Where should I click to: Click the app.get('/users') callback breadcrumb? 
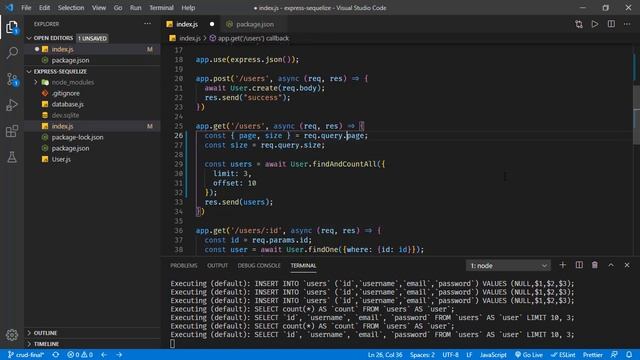point(249,38)
